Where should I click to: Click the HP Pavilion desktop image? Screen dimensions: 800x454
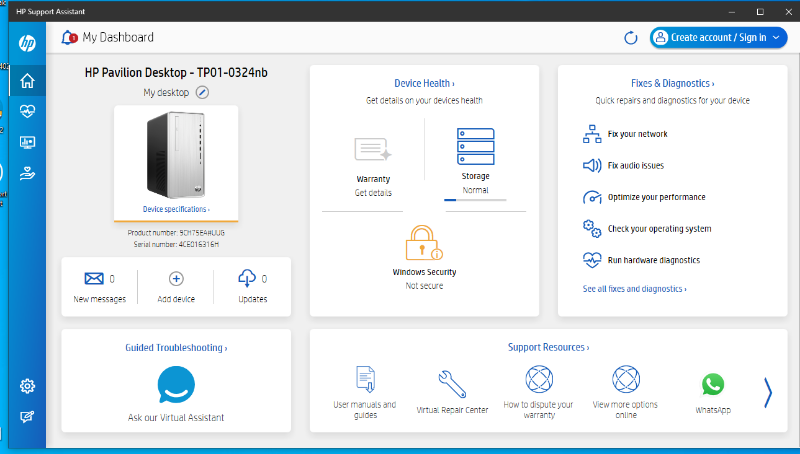pyautogui.click(x=176, y=155)
